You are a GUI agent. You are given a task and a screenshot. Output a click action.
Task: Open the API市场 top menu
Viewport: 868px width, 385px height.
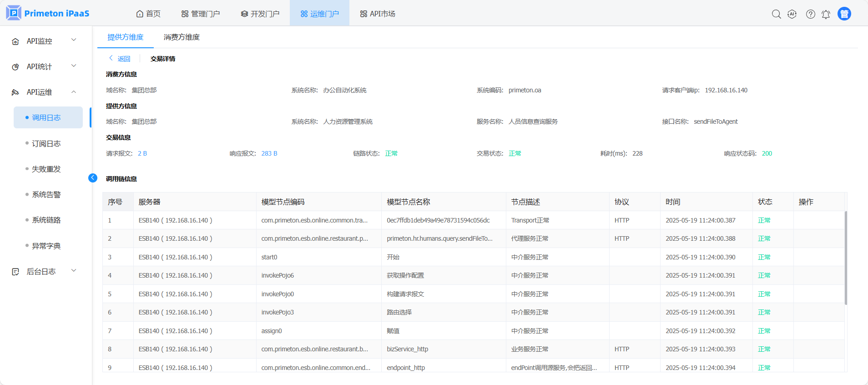pyautogui.click(x=377, y=14)
